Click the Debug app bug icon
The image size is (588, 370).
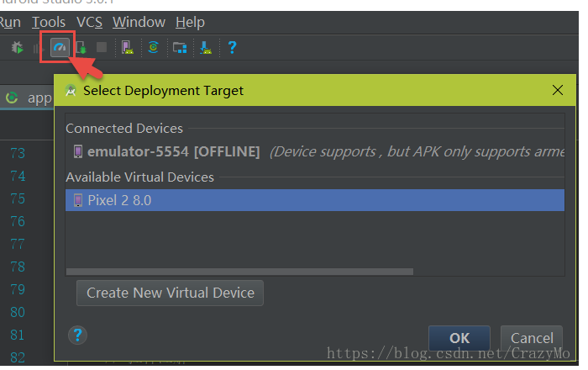(17, 48)
